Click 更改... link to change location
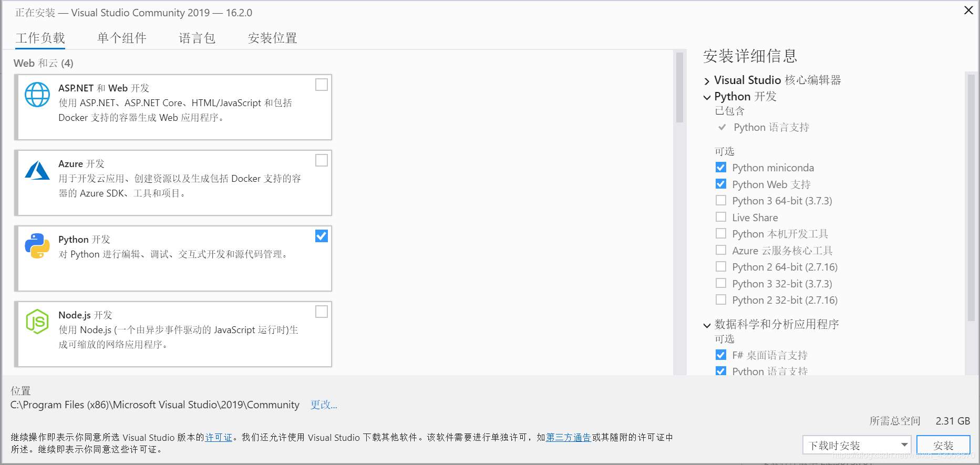 (324, 405)
